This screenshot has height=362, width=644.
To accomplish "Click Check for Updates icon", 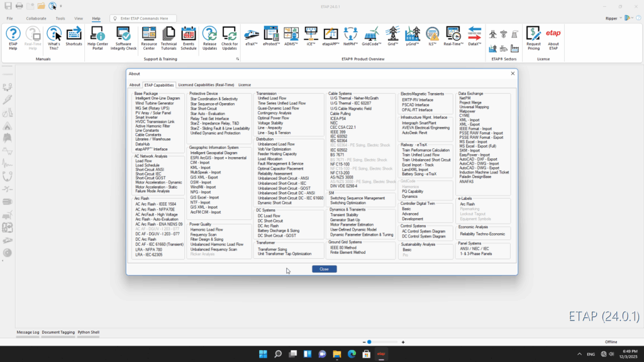I will (x=230, y=36).
